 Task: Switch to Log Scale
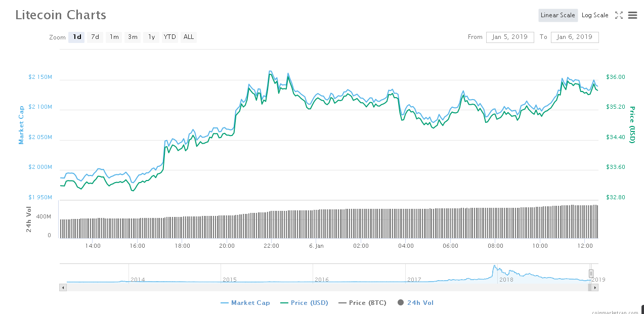click(x=595, y=15)
